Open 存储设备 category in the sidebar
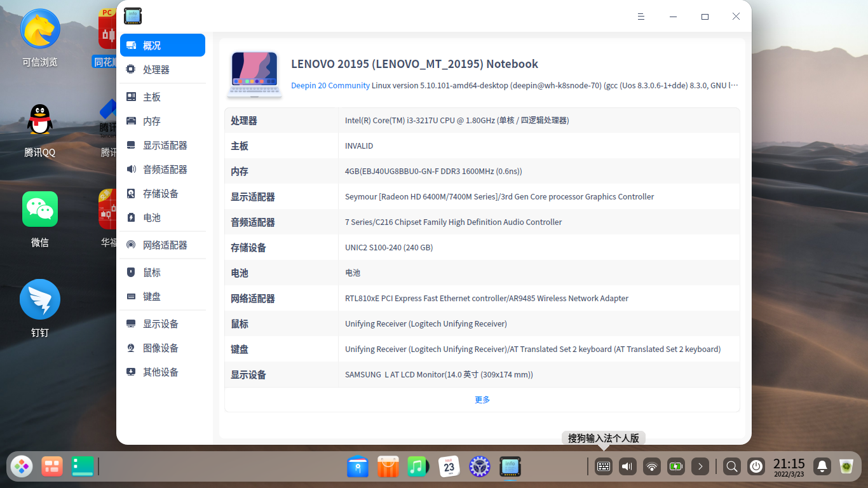 click(163, 193)
